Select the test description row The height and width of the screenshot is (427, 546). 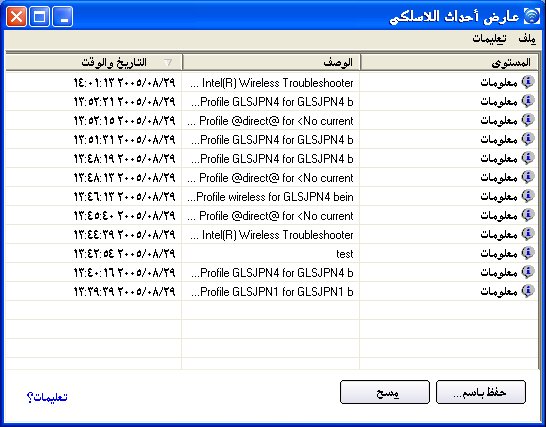tap(271, 254)
